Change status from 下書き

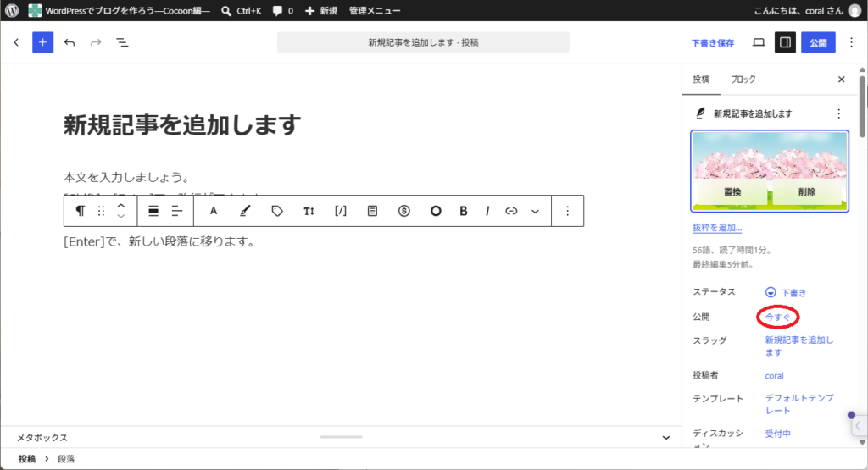786,292
